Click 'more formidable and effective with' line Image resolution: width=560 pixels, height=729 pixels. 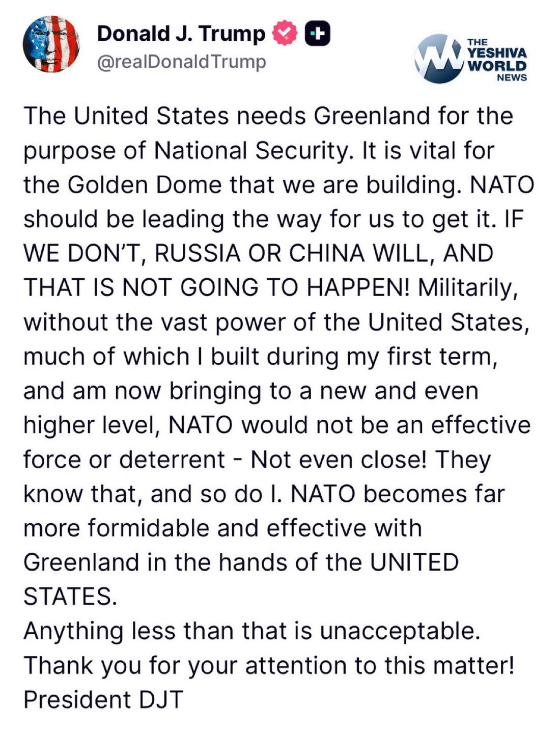(222, 528)
